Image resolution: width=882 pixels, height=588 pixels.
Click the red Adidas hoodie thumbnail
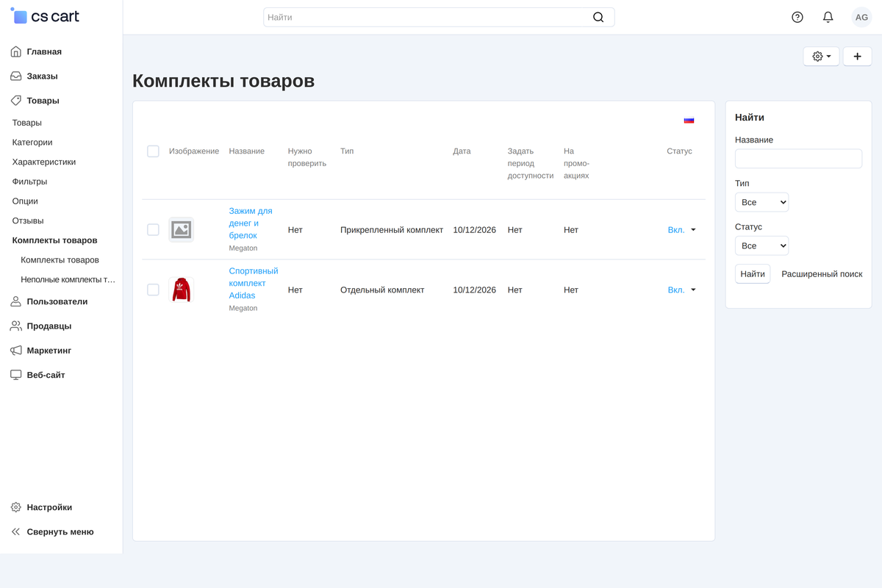[181, 290]
